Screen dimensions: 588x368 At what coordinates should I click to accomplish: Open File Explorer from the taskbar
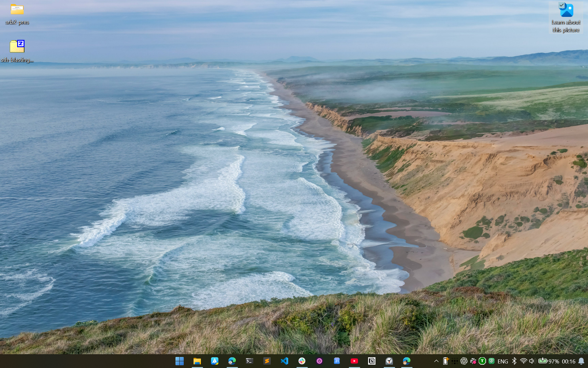(x=197, y=361)
